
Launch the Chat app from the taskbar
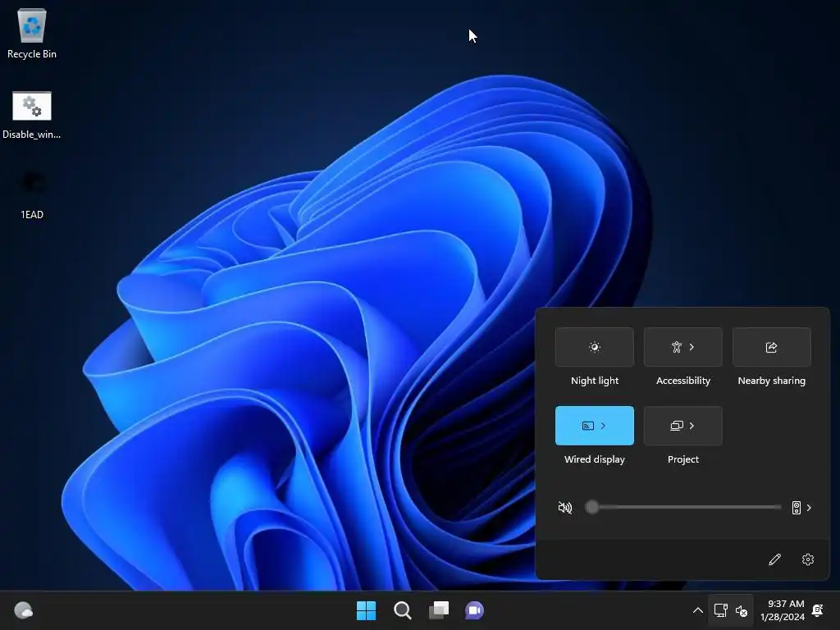click(x=475, y=610)
